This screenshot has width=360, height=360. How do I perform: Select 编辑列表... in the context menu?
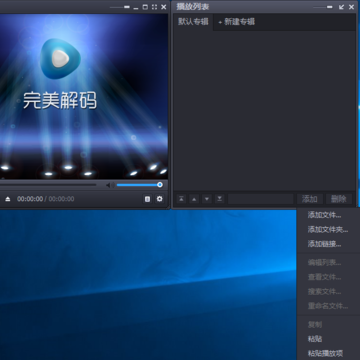click(328, 263)
